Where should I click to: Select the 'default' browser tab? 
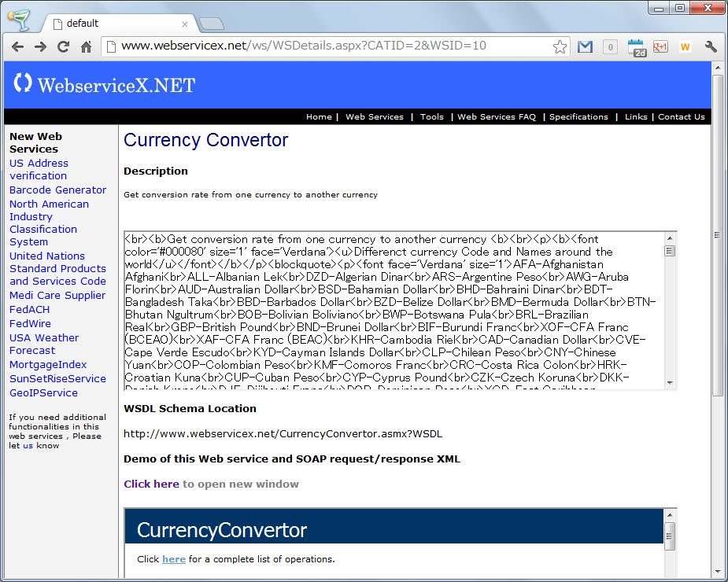point(118,24)
